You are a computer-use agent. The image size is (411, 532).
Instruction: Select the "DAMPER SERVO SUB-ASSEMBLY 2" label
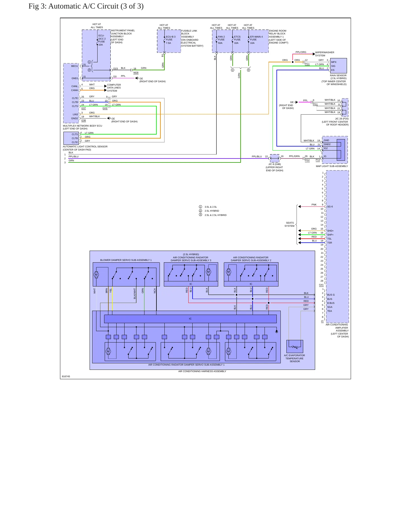[251, 260]
